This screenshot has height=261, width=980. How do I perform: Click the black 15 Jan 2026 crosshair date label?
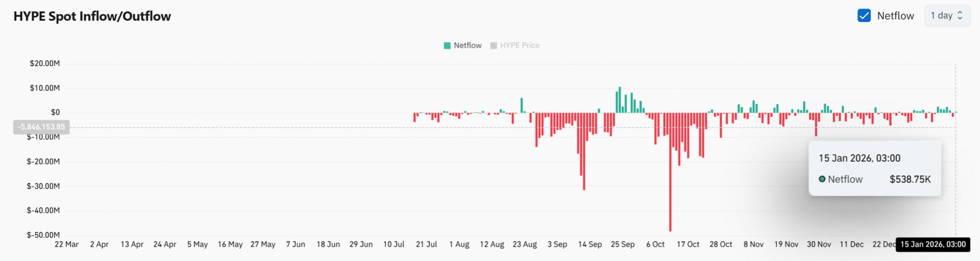pos(933,245)
